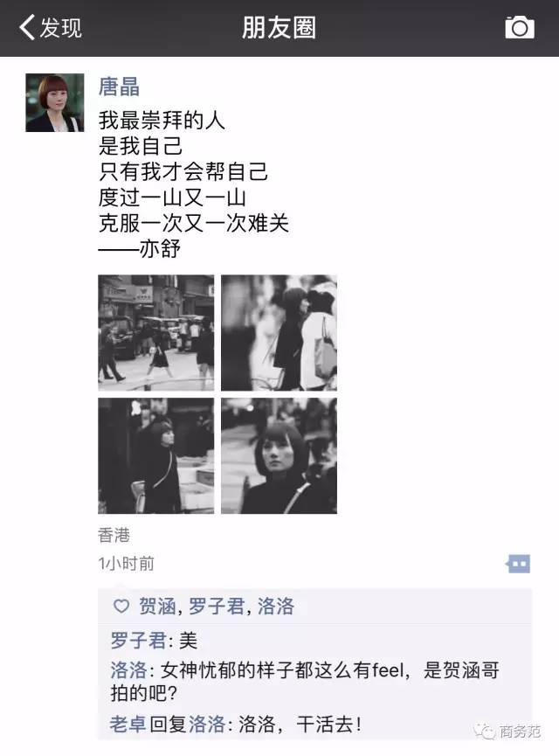The width and height of the screenshot is (559, 756).
Task: Open 罗子君 in the likes list
Action: tap(217, 606)
